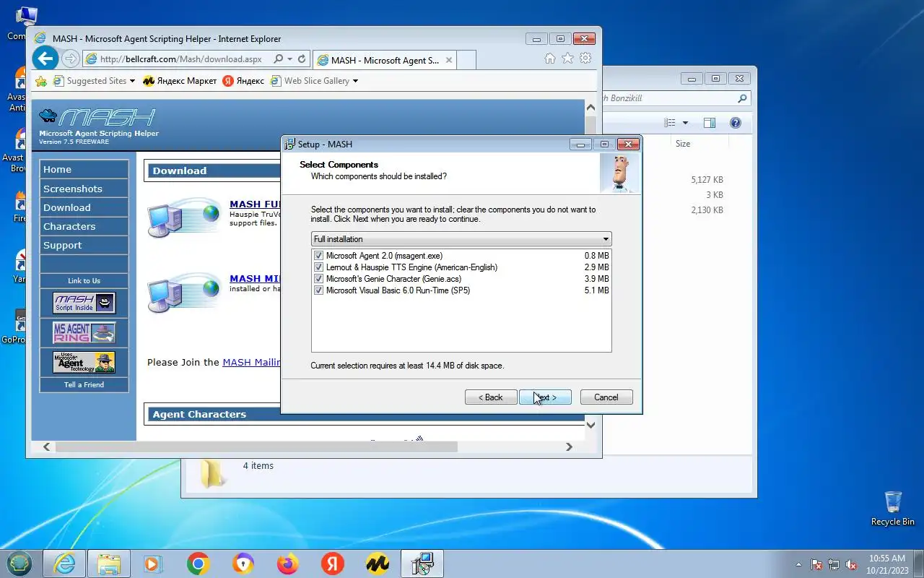Open Explorer change view dropdown arrow
924x578 pixels.
tap(685, 123)
